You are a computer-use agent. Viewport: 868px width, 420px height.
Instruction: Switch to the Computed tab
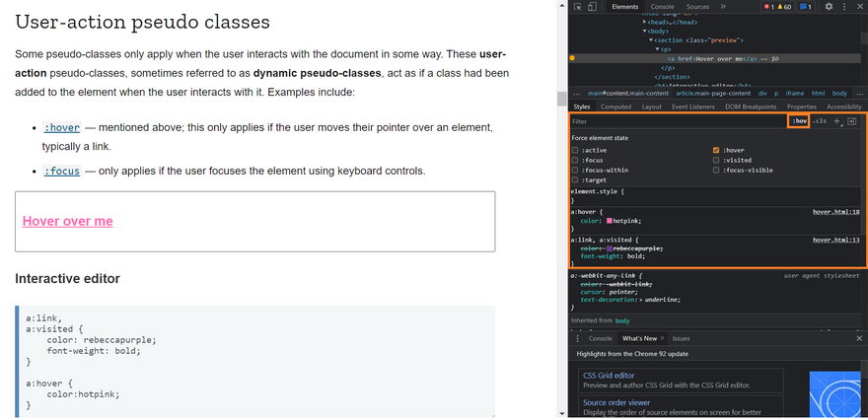click(615, 106)
